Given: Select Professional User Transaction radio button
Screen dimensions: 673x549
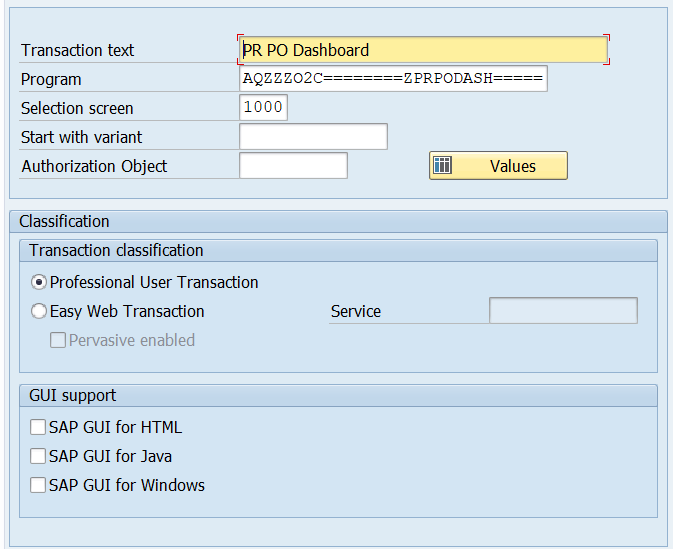Looking at the screenshot, I should [39, 282].
